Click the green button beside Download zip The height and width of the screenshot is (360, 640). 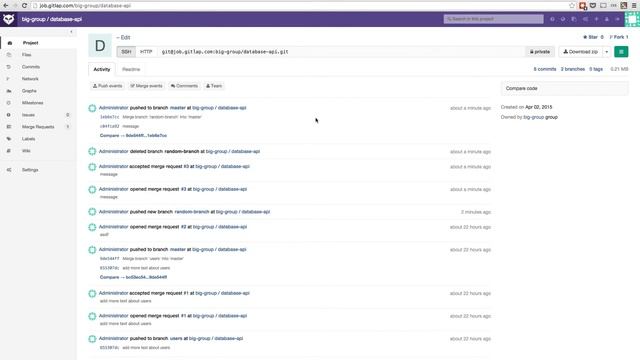621,52
